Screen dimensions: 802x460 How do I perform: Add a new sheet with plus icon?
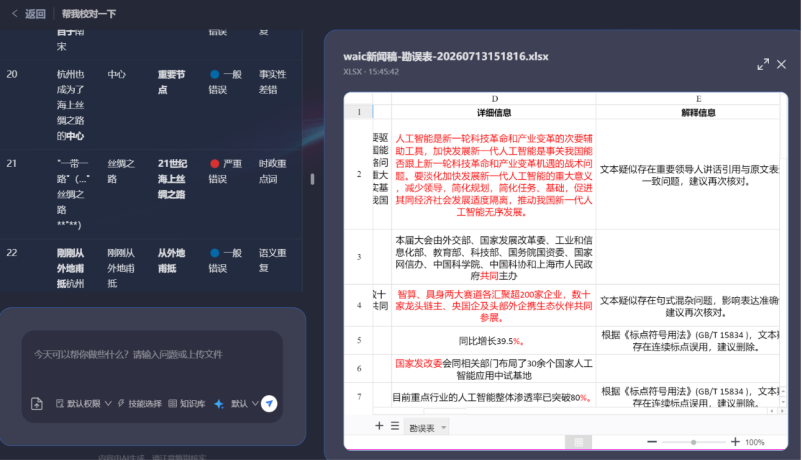click(379, 426)
